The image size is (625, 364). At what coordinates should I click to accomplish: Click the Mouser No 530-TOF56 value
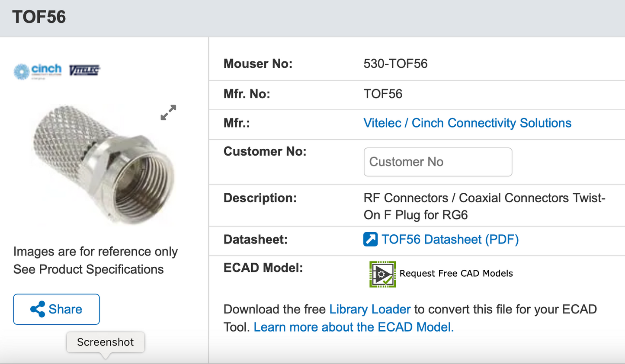click(x=395, y=64)
